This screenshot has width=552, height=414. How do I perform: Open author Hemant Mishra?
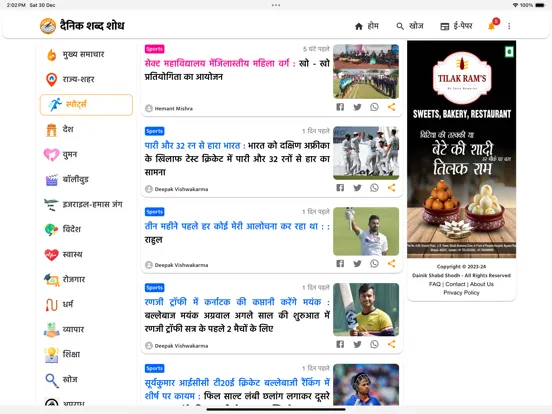tap(169, 108)
